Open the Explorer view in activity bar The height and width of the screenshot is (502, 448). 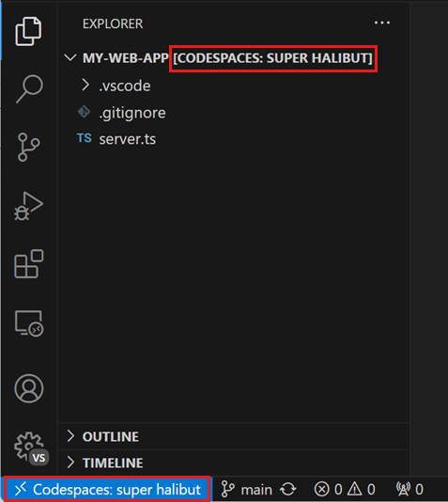pyautogui.click(x=28, y=31)
